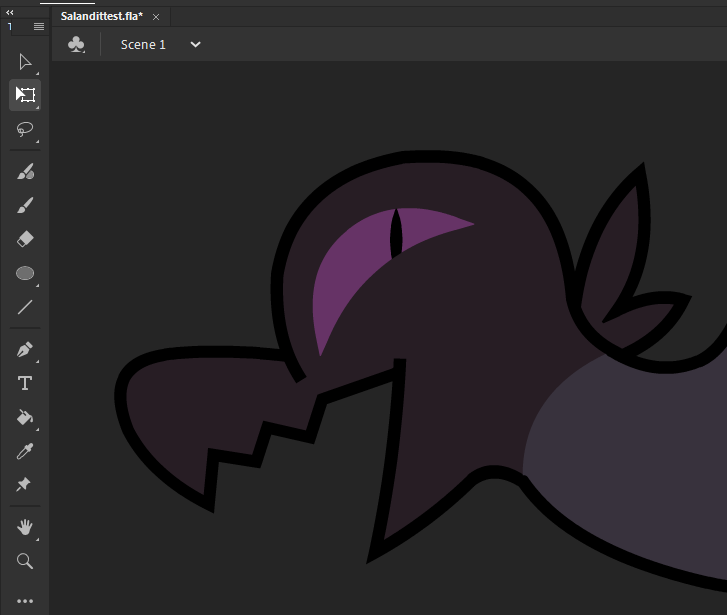Select the Lasso tool

(25, 129)
